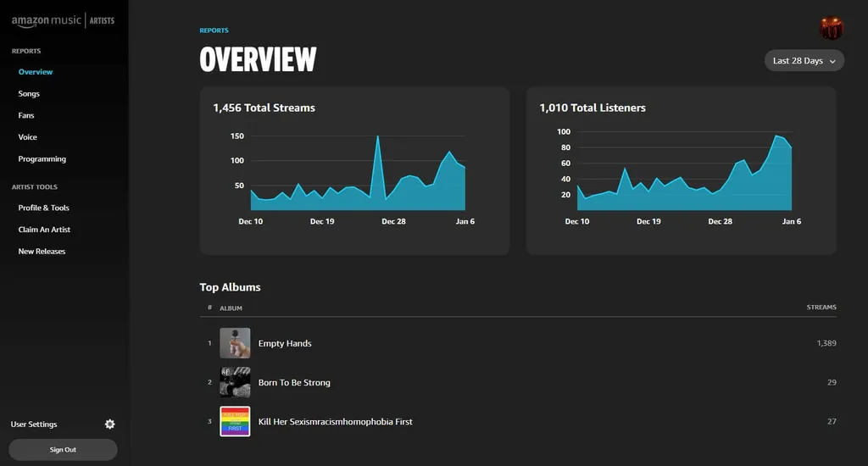Image resolution: width=868 pixels, height=466 pixels.
Task: Click the Amazon Music Artists logo
Action: coord(63,20)
